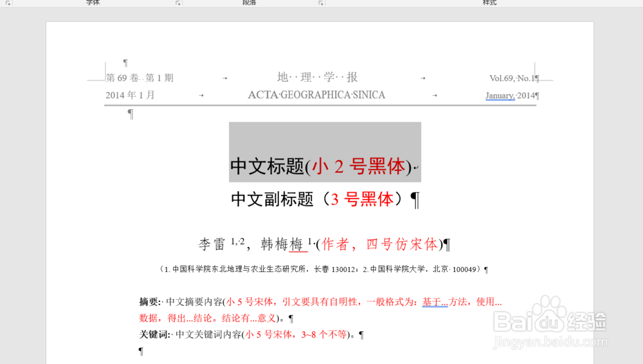The image size is (643, 364).
Task: Click 'Vol.69, No.1' in the header
Action: click(512, 78)
